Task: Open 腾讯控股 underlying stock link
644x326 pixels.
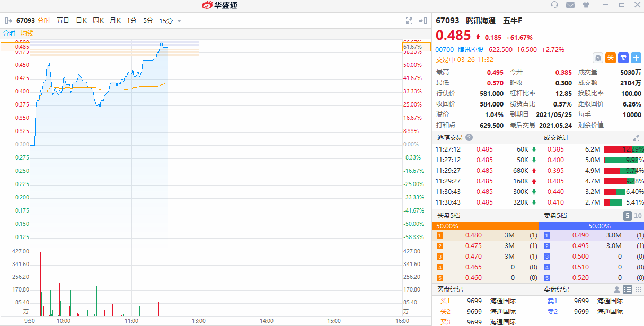Action: (x=471, y=49)
